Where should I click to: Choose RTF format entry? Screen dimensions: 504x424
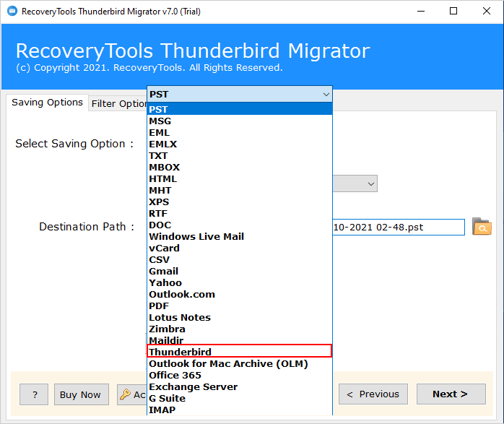pyautogui.click(x=240, y=214)
